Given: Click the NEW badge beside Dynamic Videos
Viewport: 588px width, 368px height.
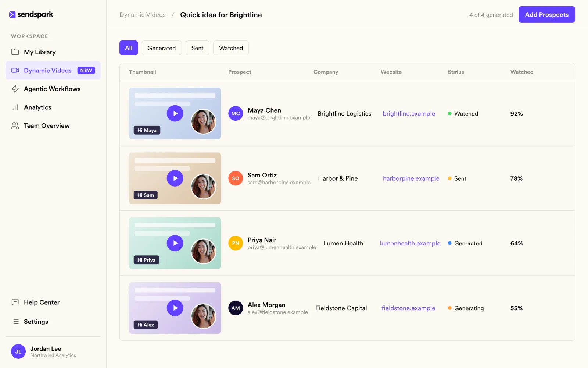Looking at the screenshot, I should (x=86, y=70).
